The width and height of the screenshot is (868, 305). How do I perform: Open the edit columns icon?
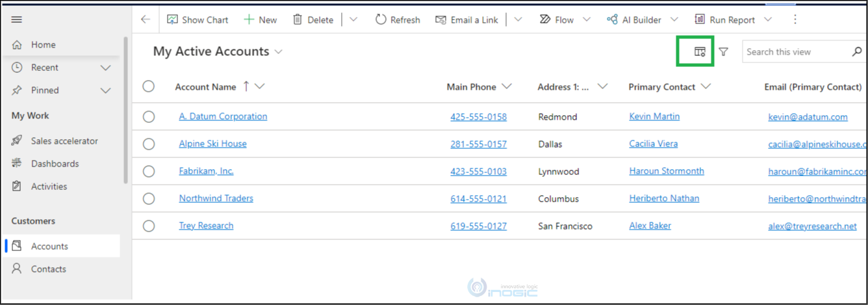click(x=700, y=52)
